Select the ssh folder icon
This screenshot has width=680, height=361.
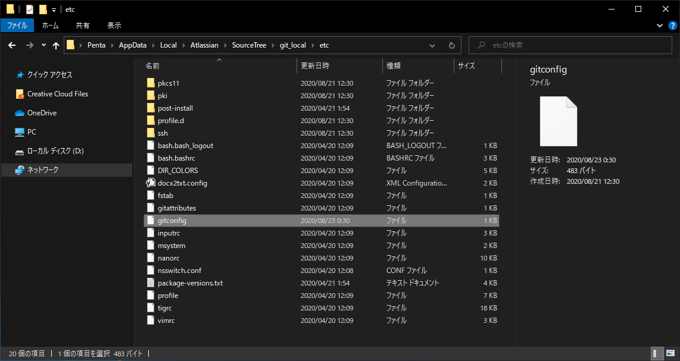click(x=150, y=133)
